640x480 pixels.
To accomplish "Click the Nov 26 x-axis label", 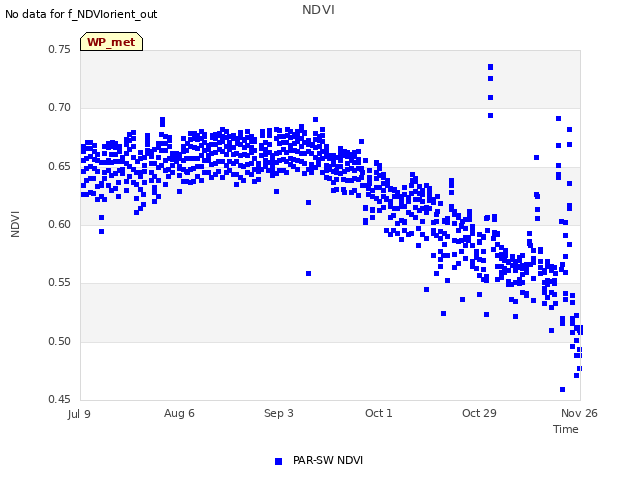I will tap(579, 413).
